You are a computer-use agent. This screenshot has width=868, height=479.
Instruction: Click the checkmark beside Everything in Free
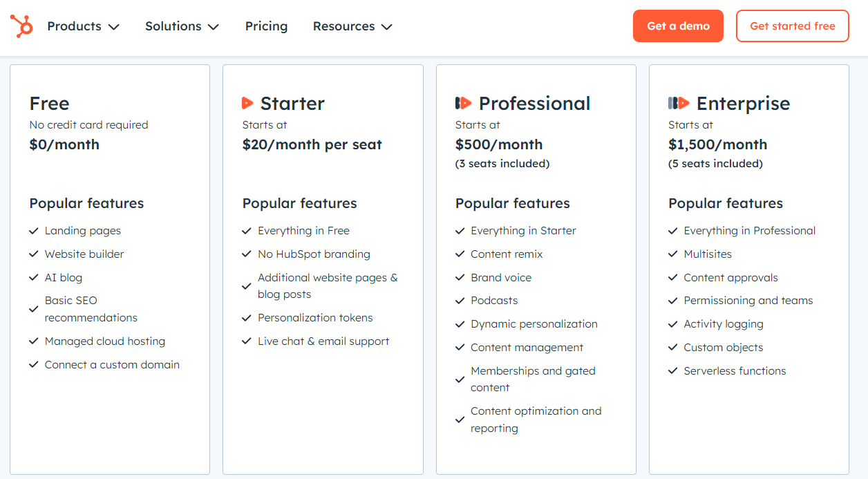[x=247, y=230]
